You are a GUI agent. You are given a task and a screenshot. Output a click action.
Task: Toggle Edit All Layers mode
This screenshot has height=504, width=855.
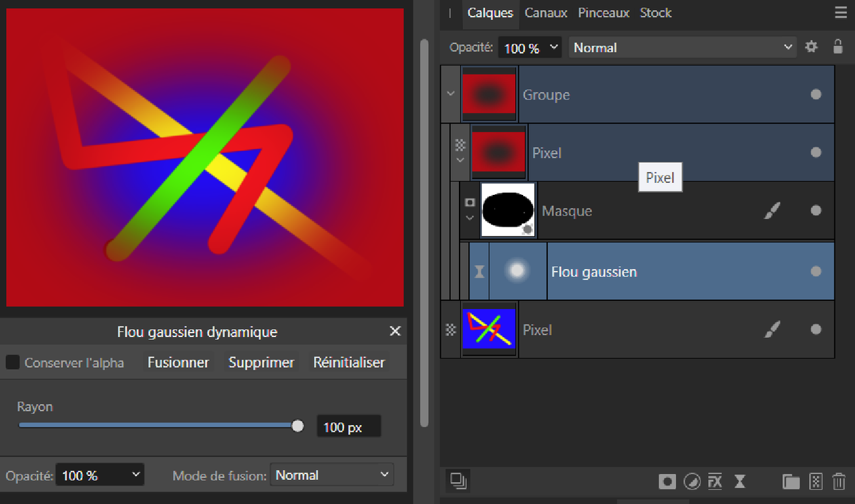click(458, 481)
